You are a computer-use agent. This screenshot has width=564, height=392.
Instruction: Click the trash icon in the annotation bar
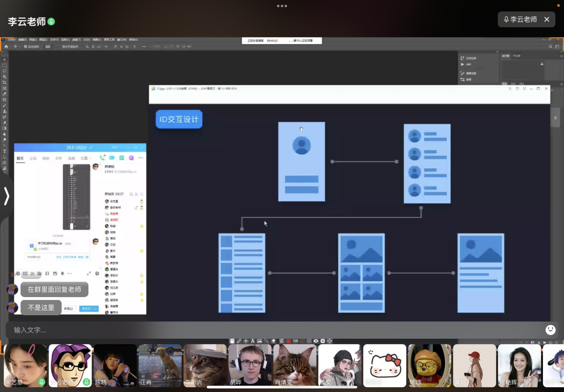(x=282, y=341)
